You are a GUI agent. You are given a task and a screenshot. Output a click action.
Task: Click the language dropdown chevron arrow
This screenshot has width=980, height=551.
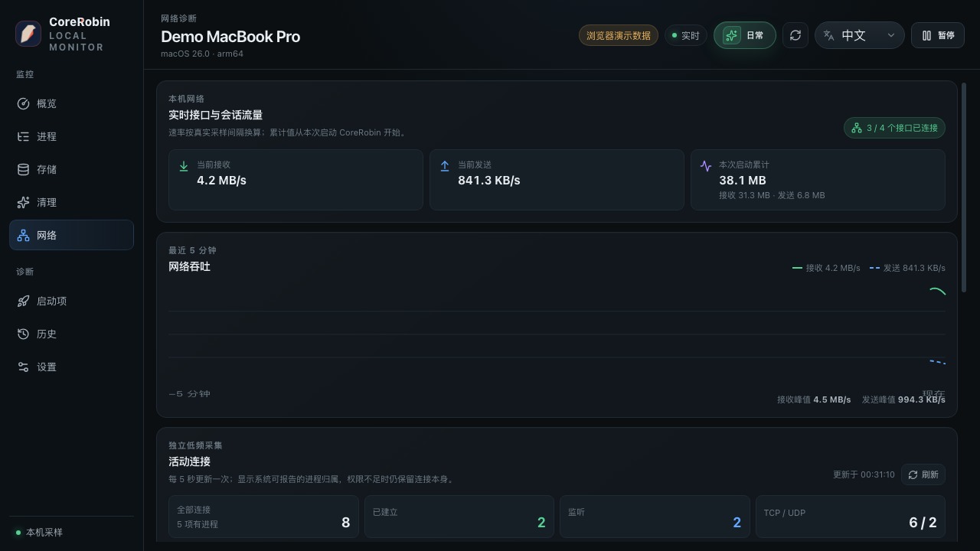pos(890,35)
